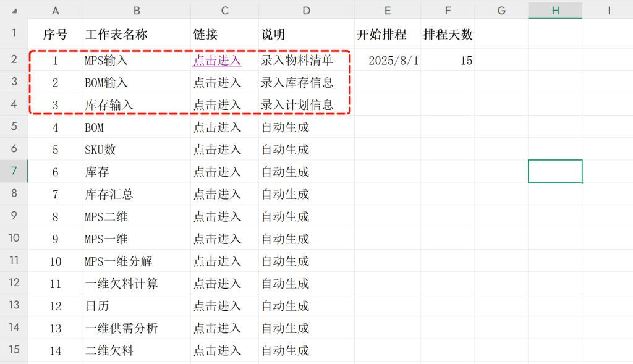This screenshot has width=633, height=364.
Task: Open the 点击进入 link for BOM输入
Action: (217, 83)
